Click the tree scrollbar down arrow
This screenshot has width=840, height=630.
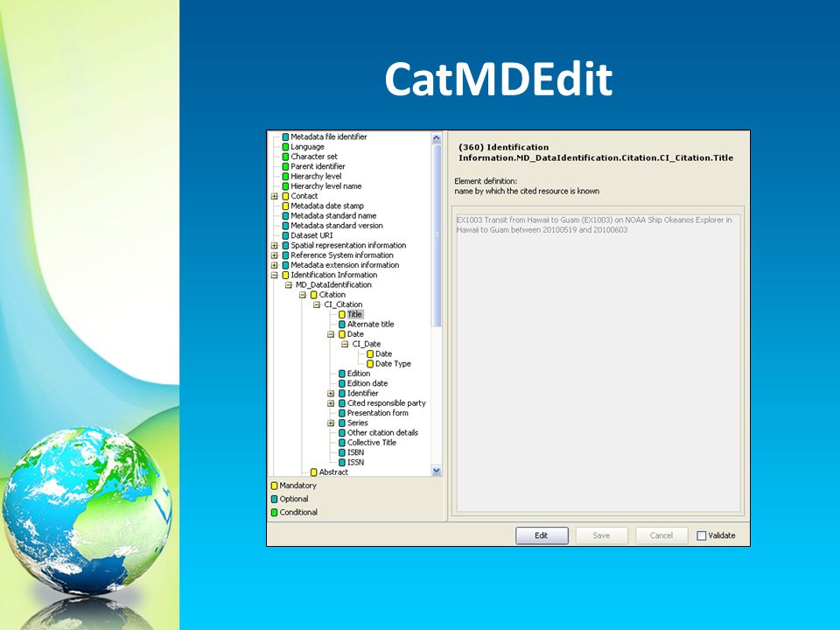[436, 471]
